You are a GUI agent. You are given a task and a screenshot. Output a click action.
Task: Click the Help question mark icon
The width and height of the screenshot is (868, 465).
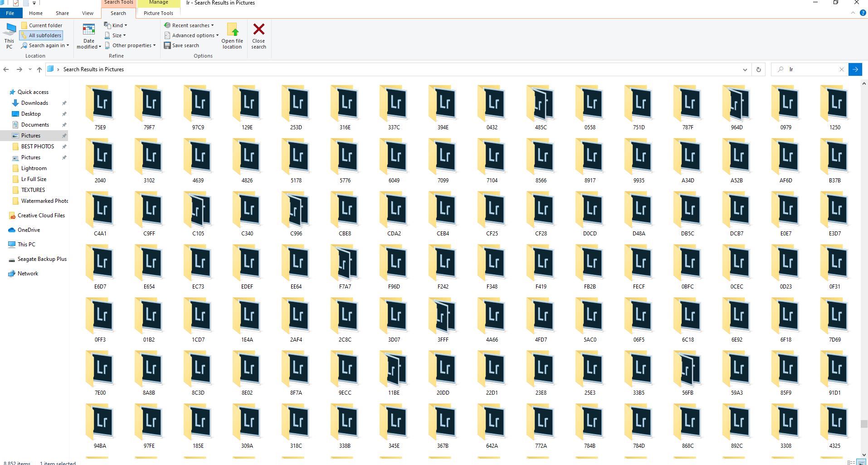863,13
